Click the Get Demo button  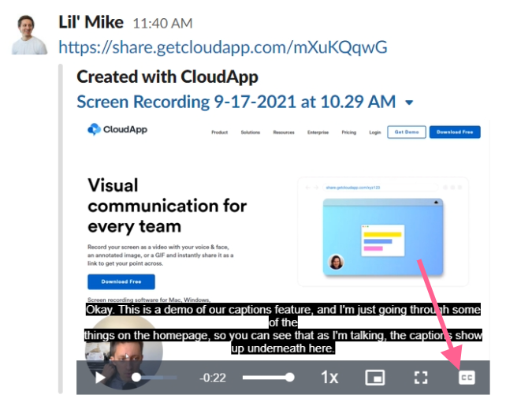pos(407,132)
